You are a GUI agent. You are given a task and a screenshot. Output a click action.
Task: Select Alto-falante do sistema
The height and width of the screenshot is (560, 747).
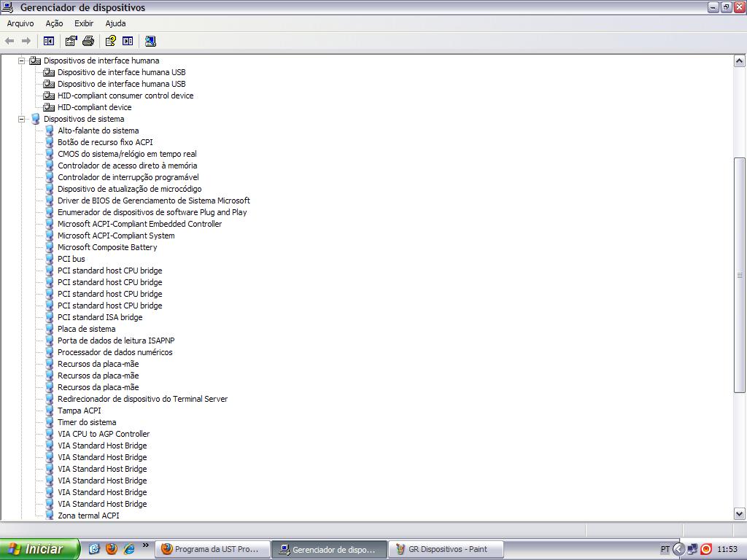[x=98, y=131]
